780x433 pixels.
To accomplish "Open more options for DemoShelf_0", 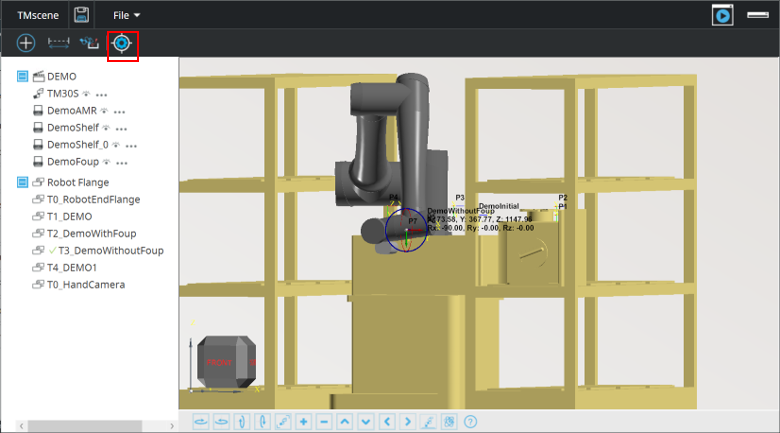I will click(131, 145).
